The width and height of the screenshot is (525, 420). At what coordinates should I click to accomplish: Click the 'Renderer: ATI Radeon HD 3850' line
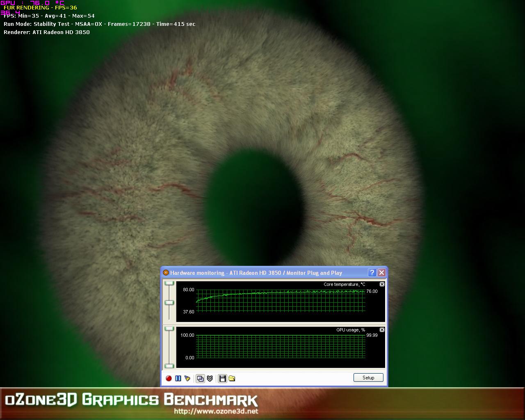click(x=47, y=32)
